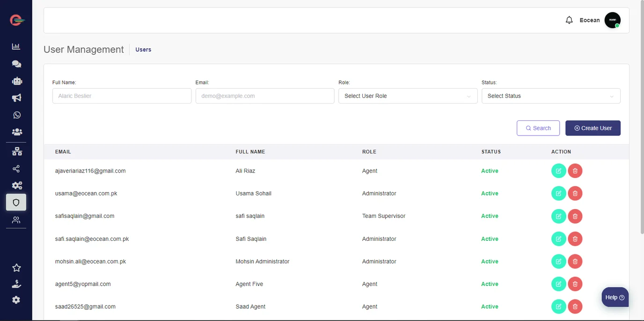
Task: Open the Eocean profile avatar menu
Action: (612, 20)
